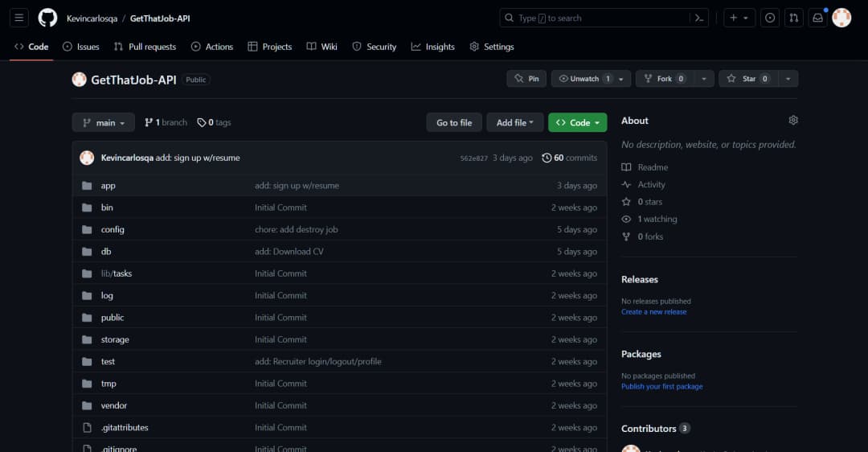Unwatch the repository
Viewport: 868px width, 452px height.
point(584,79)
